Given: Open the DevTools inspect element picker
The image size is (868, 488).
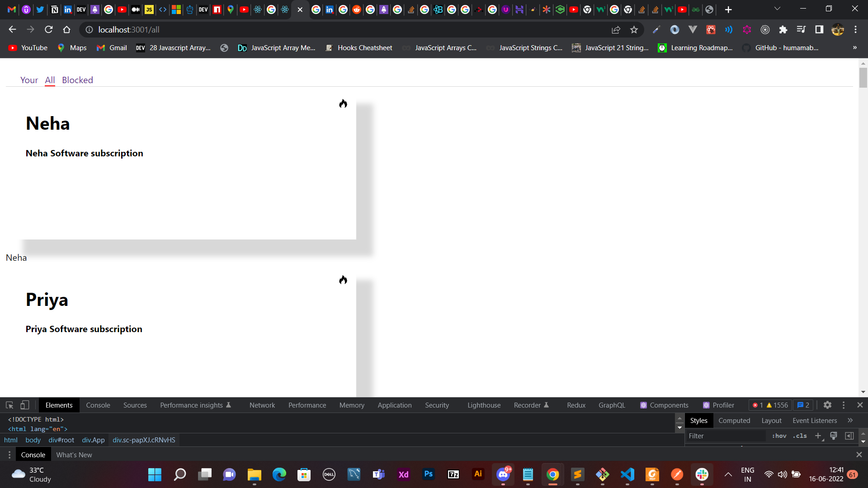Looking at the screenshot, I should pyautogui.click(x=9, y=405).
